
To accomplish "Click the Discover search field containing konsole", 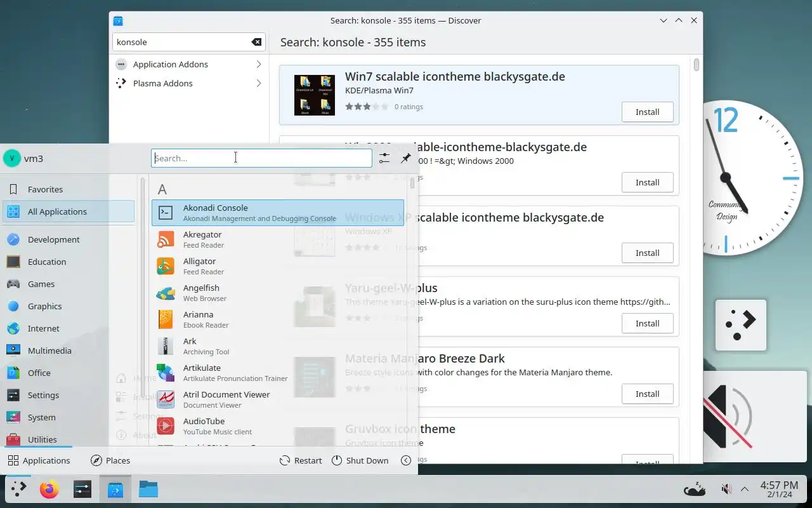I will click(188, 42).
